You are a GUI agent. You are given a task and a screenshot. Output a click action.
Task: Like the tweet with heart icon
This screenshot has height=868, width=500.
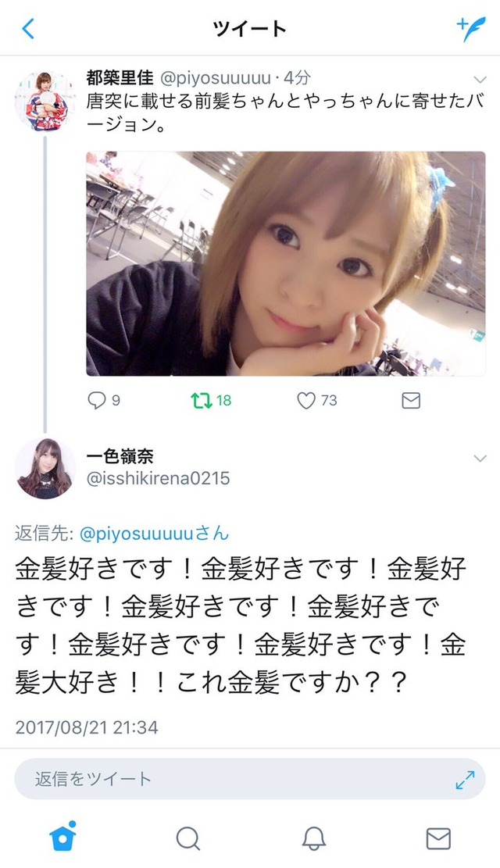(306, 400)
